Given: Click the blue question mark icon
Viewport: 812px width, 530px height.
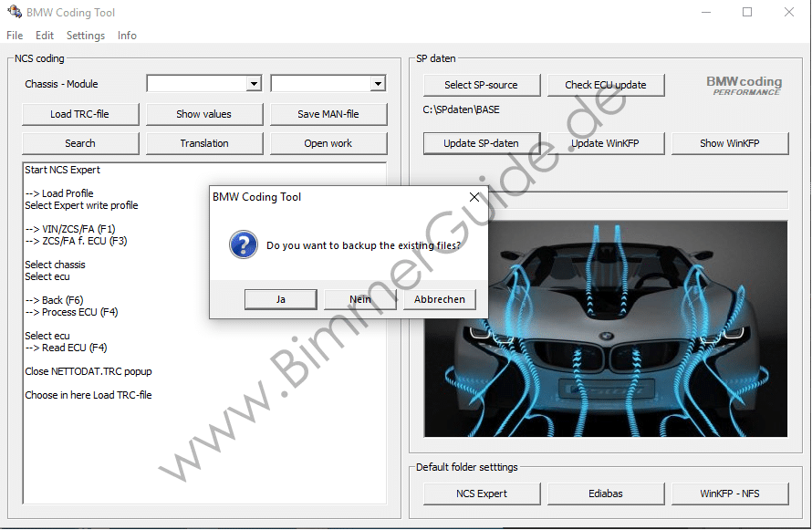Looking at the screenshot, I should tap(243, 244).
